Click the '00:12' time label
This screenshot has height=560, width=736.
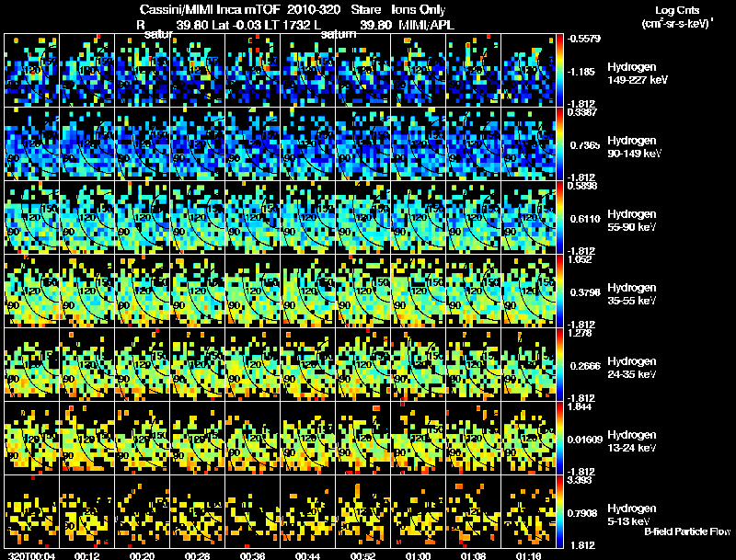(86, 555)
